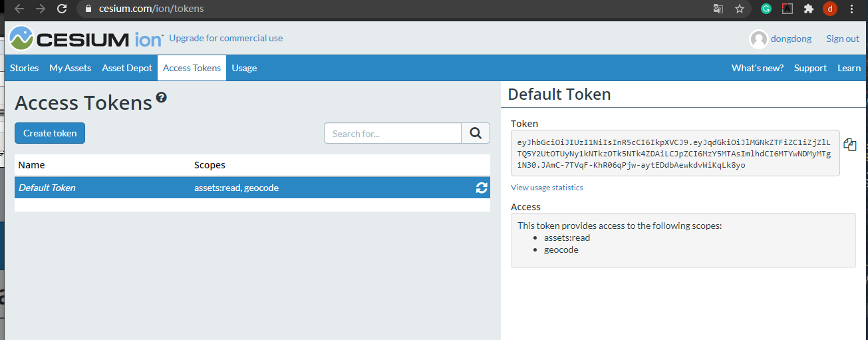Open View usage statistics link
The height and width of the screenshot is (340, 868).
(547, 188)
